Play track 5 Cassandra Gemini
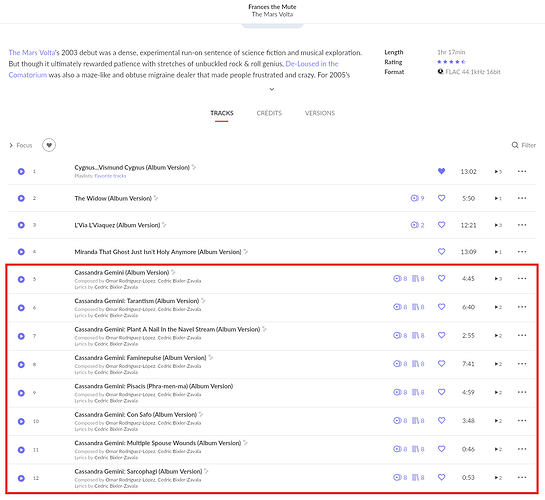Screen dimensions: 545x500 (21, 279)
